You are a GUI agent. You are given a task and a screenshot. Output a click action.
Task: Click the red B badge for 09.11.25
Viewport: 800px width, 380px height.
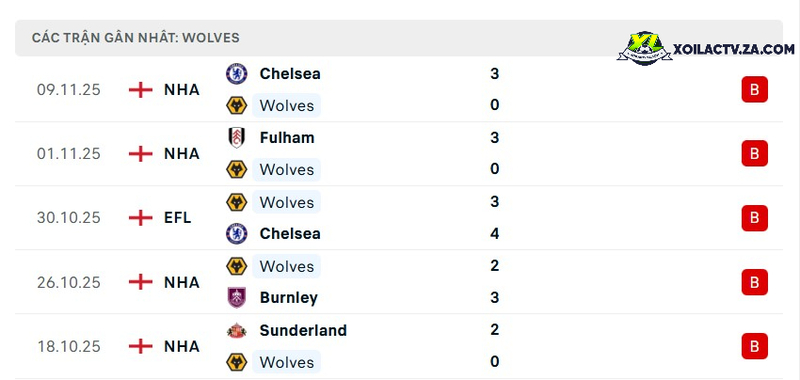(755, 89)
